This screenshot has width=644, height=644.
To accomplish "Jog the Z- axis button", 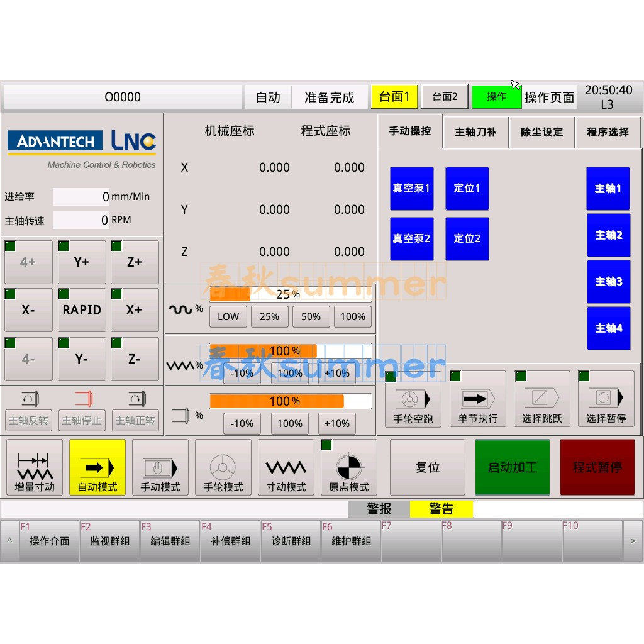I will tap(135, 359).
